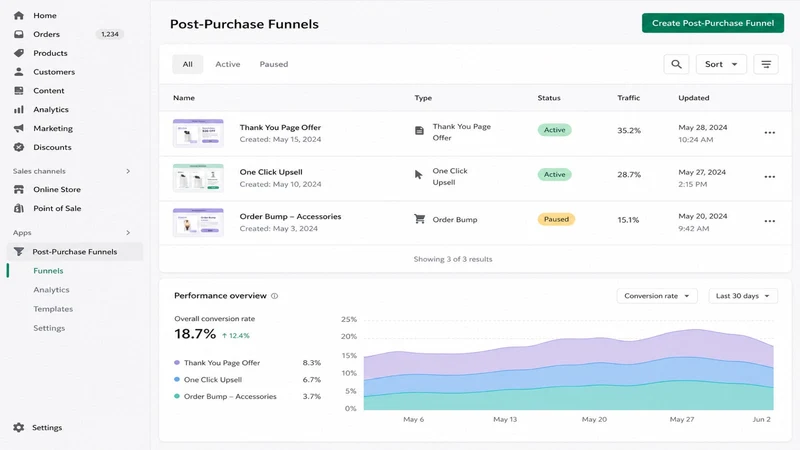Viewport: 800px width, 450px height.
Task: Click the Traffic column header
Action: pos(629,98)
